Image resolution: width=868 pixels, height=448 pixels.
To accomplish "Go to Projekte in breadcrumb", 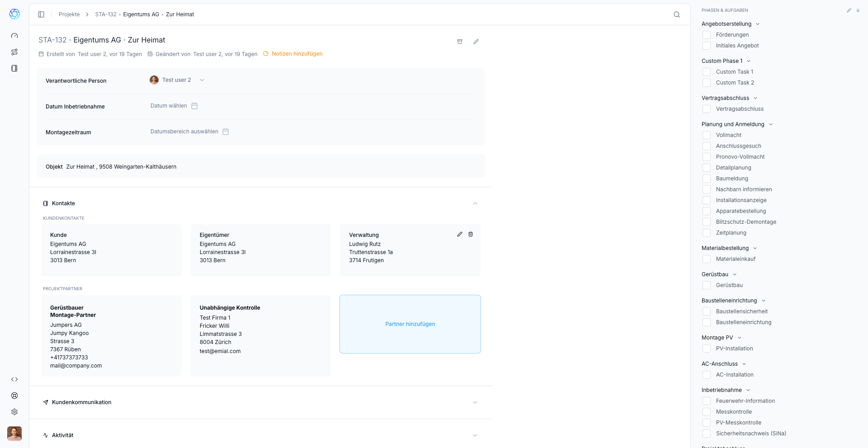I will click(69, 14).
